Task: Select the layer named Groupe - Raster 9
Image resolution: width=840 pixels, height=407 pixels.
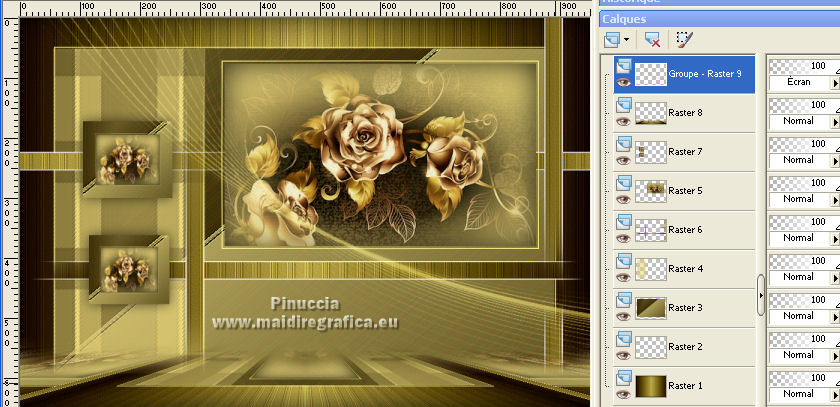Action: click(x=705, y=74)
